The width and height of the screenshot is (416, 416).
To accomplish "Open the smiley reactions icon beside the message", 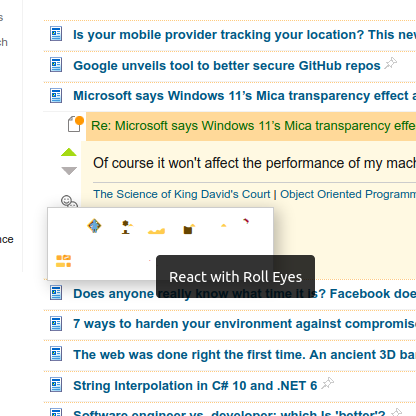I will coord(69,201).
